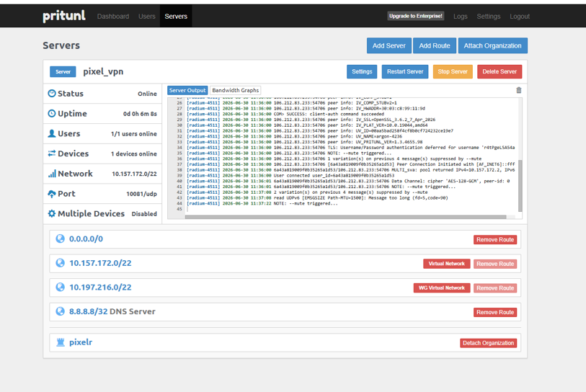This screenshot has height=392, width=586.
Task: Click the Delete Server button
Action: 500,71
